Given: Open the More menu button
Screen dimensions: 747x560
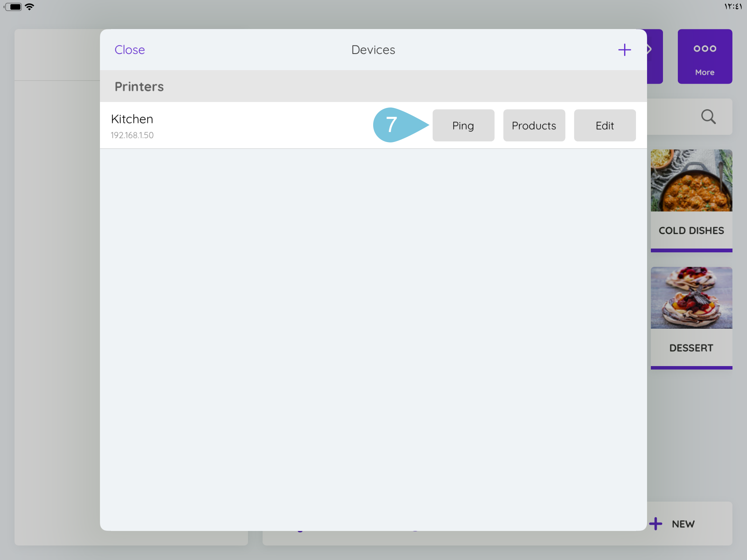Looking at the screenshot, I should [704, 56].
